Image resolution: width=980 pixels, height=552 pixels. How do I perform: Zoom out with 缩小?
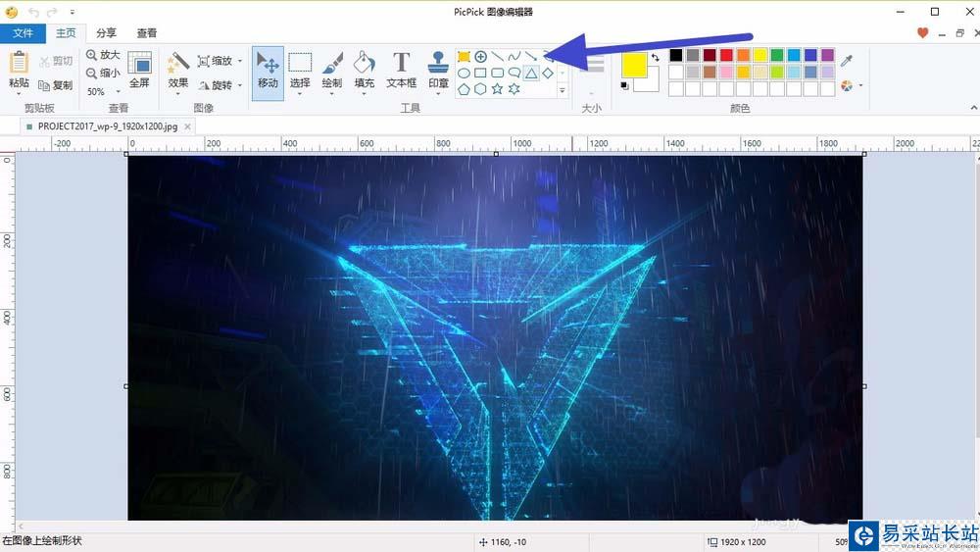click(103, 73)
